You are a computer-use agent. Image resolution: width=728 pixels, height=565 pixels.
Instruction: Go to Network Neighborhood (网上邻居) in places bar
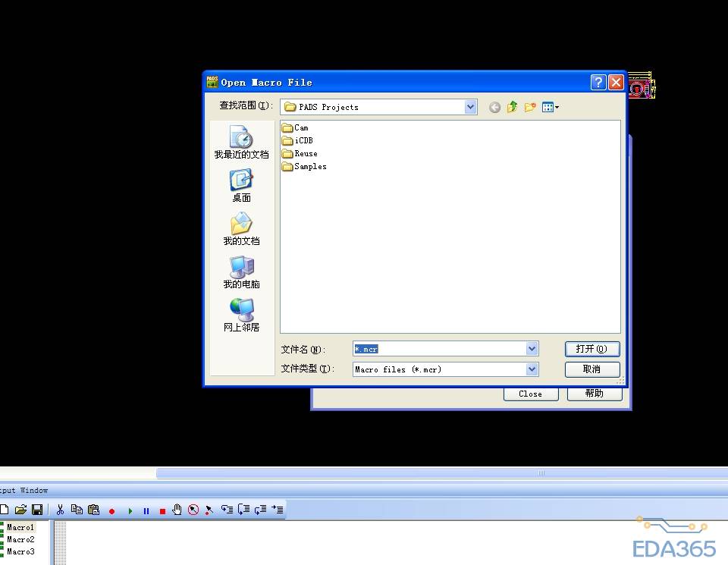[x=241, y=315]
